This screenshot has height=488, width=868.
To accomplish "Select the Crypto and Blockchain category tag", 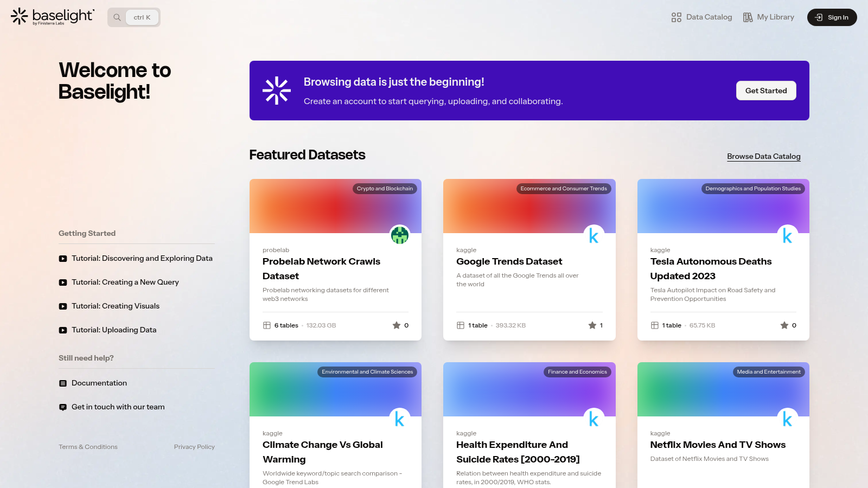I will [x=385, y=189].
